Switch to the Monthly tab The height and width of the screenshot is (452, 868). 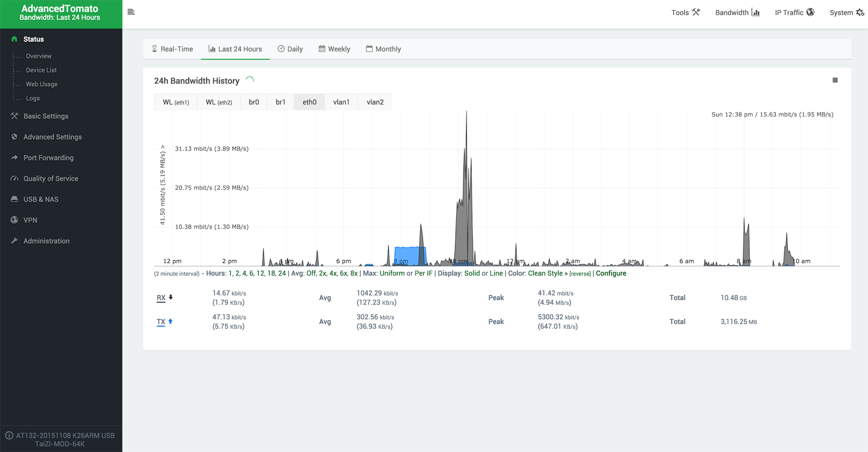(x=383, y=49)
